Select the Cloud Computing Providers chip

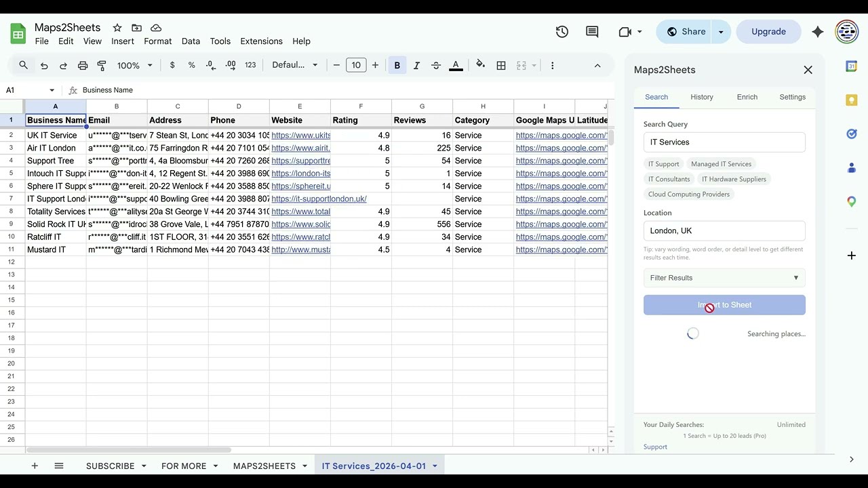(689, 195)
